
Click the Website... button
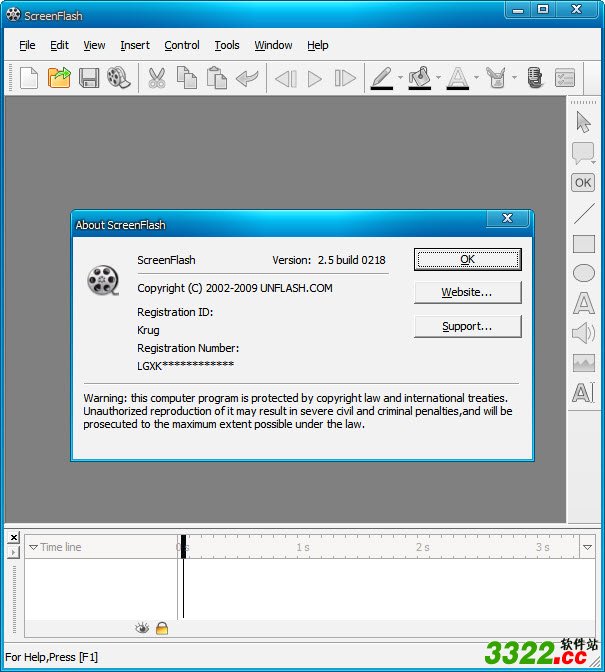click(467, 292)
